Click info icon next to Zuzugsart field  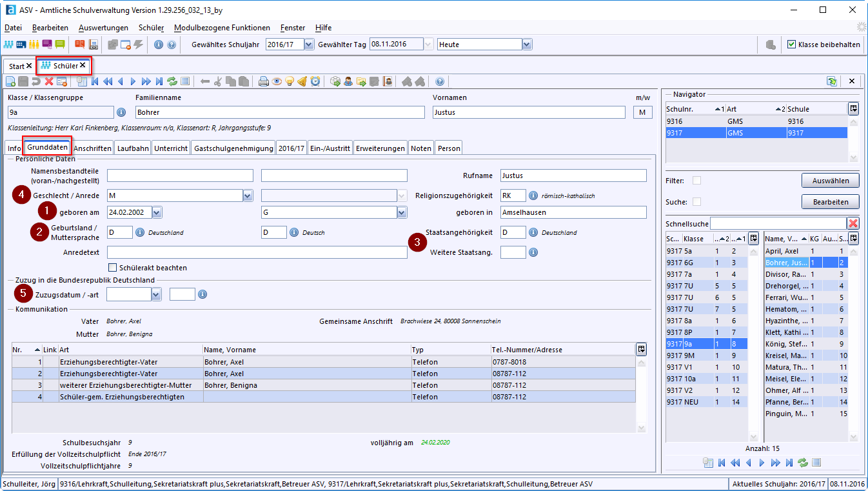(202, 294)
